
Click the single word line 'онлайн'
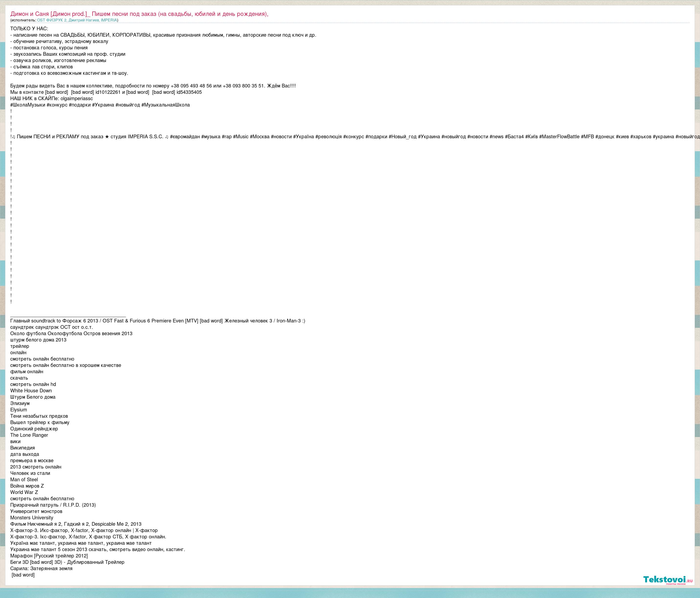click(x=18, y=353)
